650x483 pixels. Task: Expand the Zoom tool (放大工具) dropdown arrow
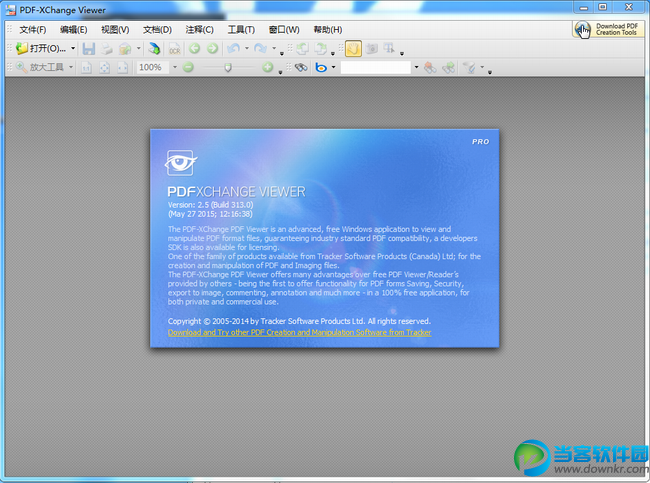71,67
